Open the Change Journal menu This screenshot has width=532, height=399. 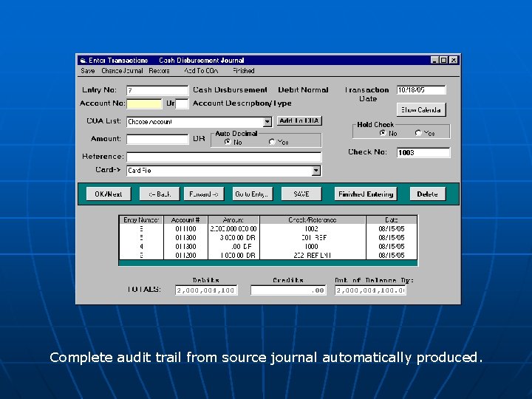point(122,71)
